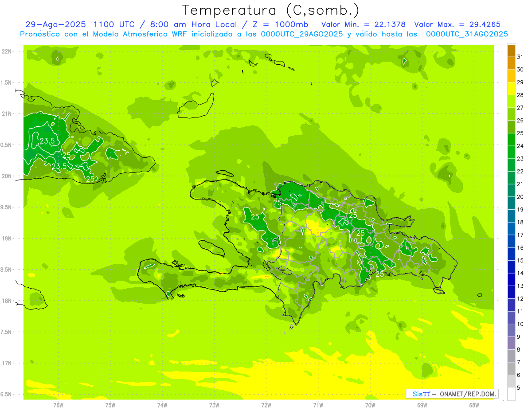Click "0000UTC_29AGO2025" initialization time text
Viewport: 532px width, 411px height.
tap(302, 34)
